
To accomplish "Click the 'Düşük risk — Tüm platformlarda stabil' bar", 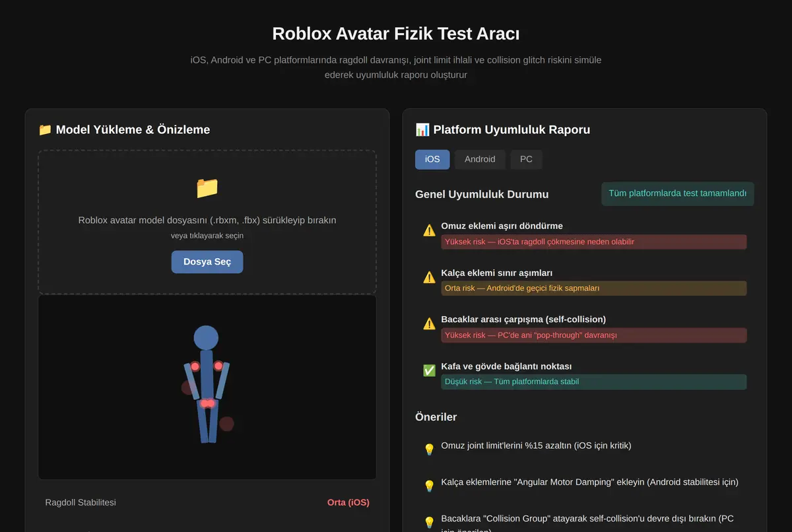I will pos(594,382).
